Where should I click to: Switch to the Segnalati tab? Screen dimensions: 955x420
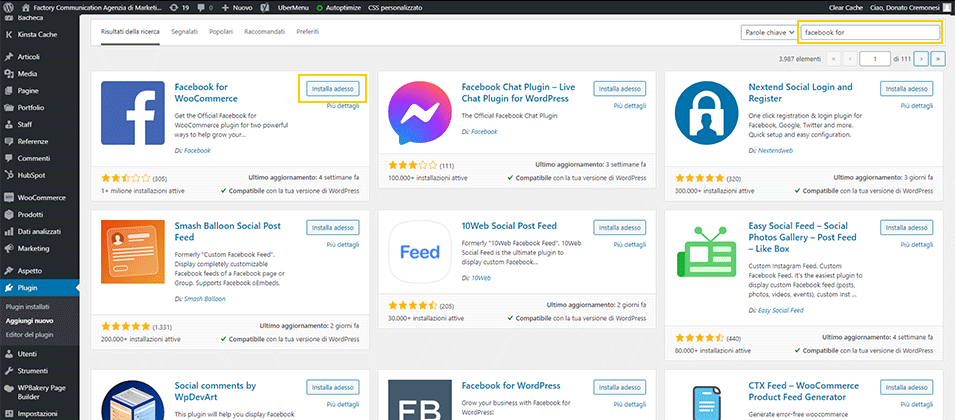185,31
